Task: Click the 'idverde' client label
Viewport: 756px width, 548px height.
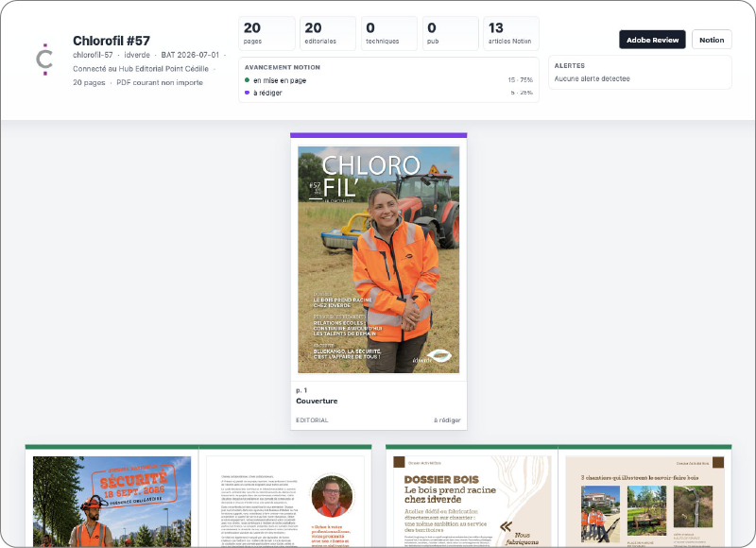Action: 137,55
